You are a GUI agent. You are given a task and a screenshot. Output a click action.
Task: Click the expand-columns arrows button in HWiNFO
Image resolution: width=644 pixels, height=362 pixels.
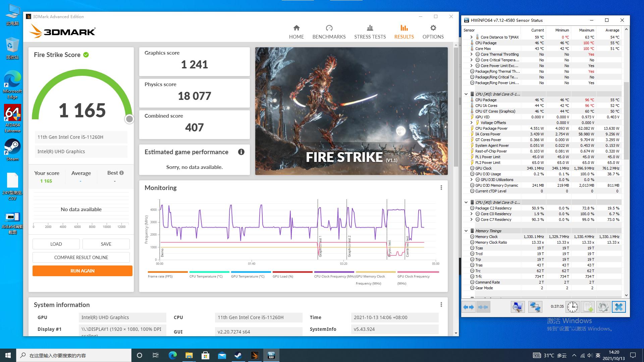469,307
